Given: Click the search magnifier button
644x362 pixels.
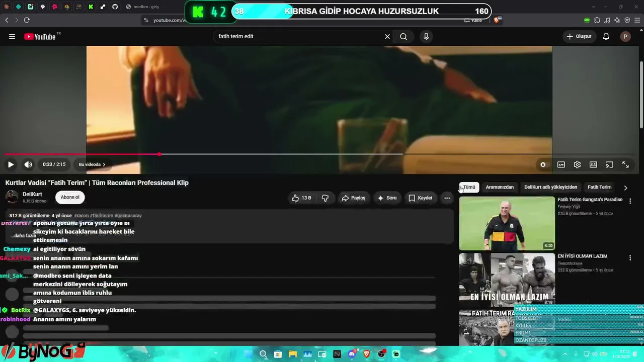Looking at the screenshot, I should (404, 37).
